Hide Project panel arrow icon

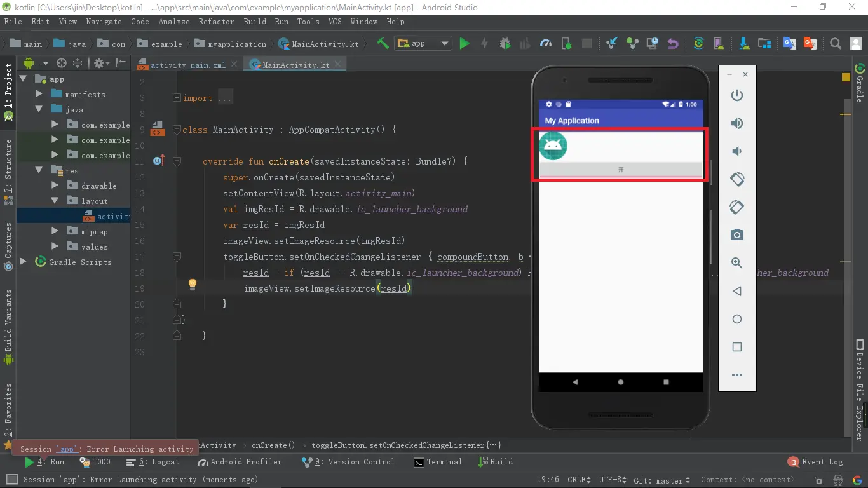[119, 63]
